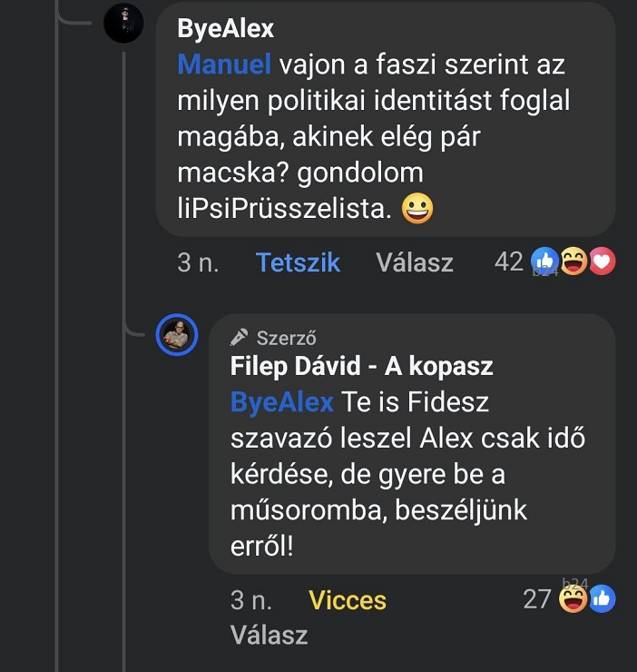Click the laughing reaction icon beside 42

[x=573, y=262]
